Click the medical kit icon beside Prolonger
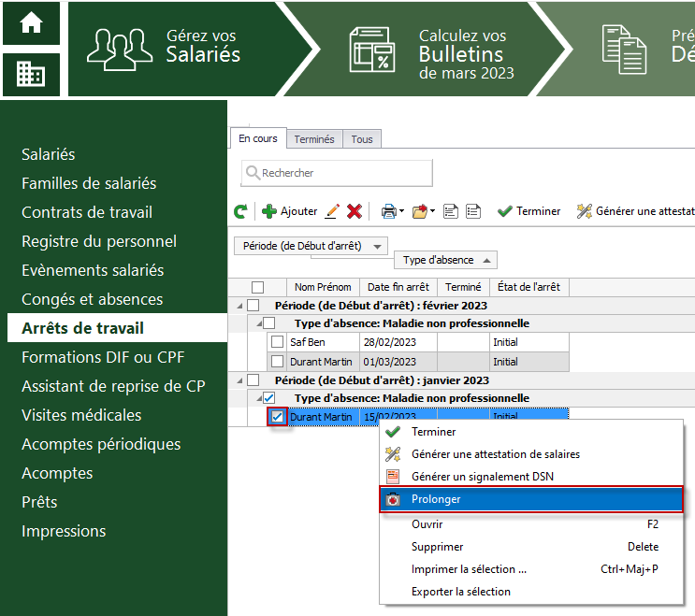 [x=393, y=499]
